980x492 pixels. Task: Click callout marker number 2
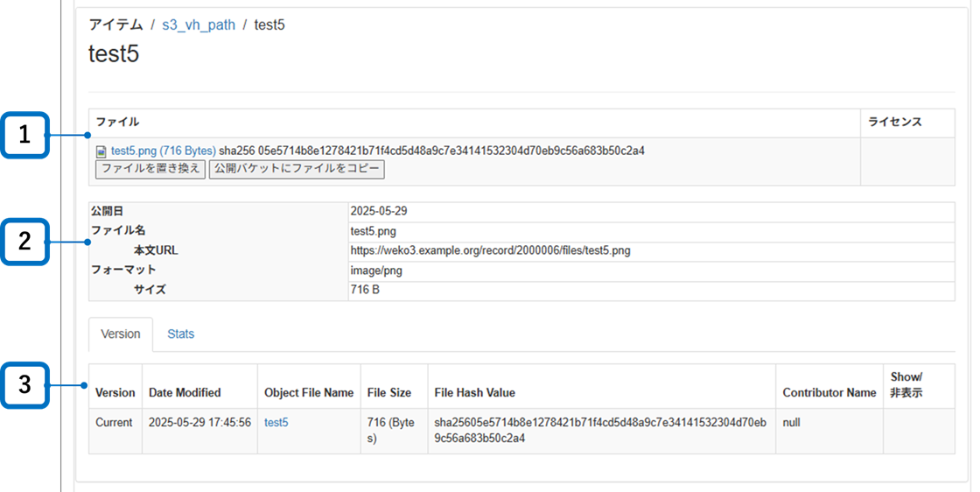coord(25,242)
